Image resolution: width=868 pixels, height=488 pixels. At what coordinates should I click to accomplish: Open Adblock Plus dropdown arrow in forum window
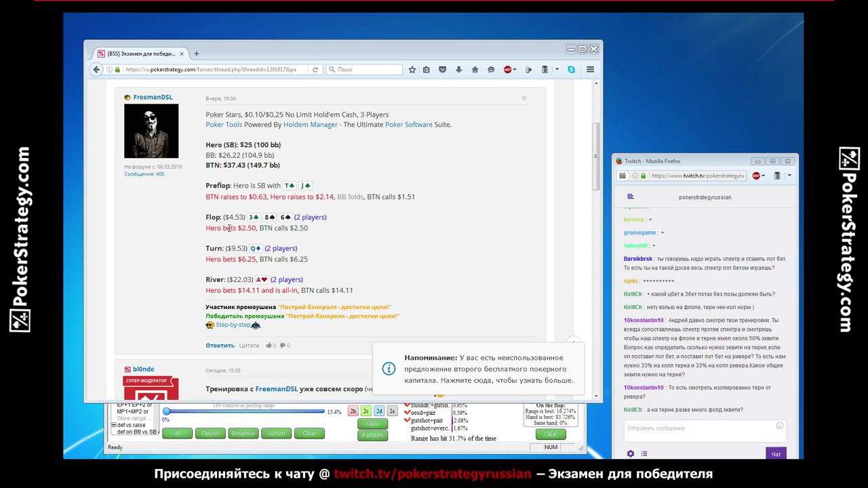515,69
